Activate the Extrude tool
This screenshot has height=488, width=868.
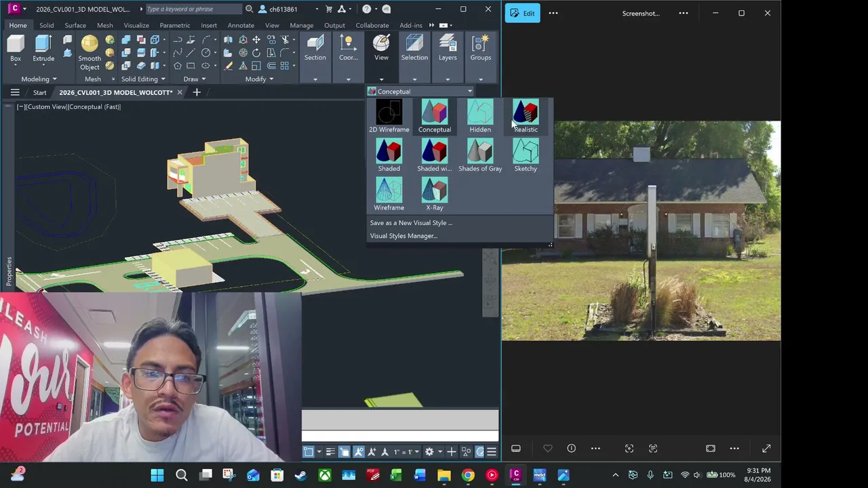point(43,49)
